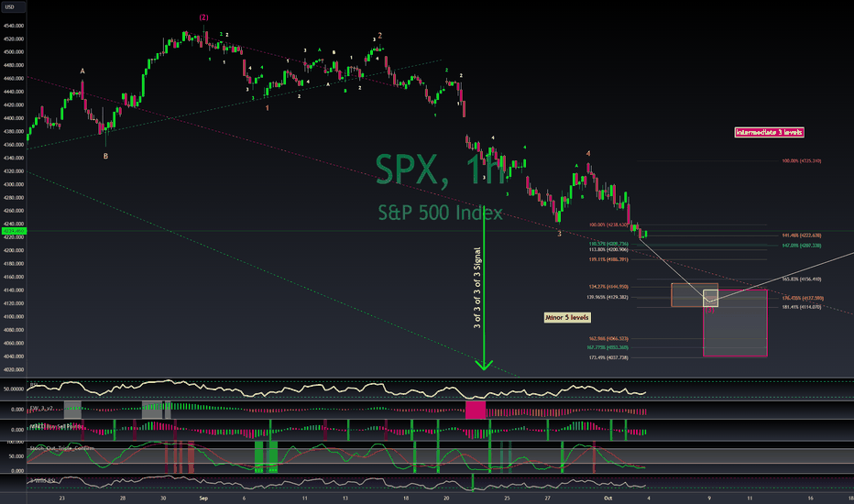Click Fibonacci level 100.00% (4335.310)
Image resolution: width=854 pixels, height=504 pixels.
[801, 161]
